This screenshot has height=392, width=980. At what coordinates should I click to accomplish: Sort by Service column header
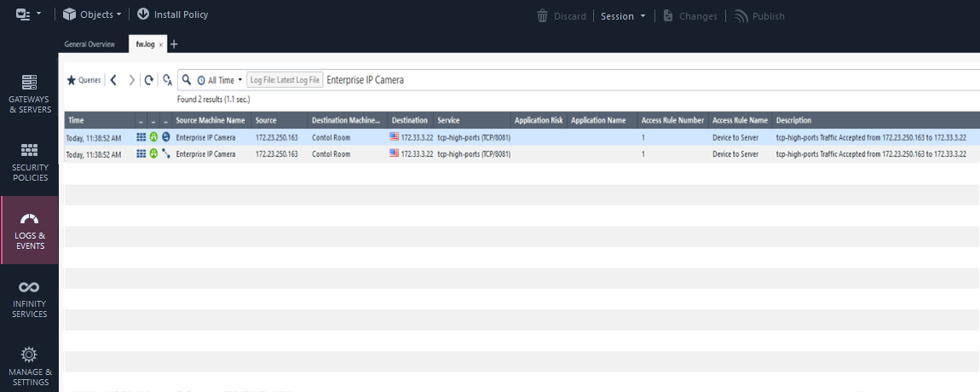click(473, 120)
